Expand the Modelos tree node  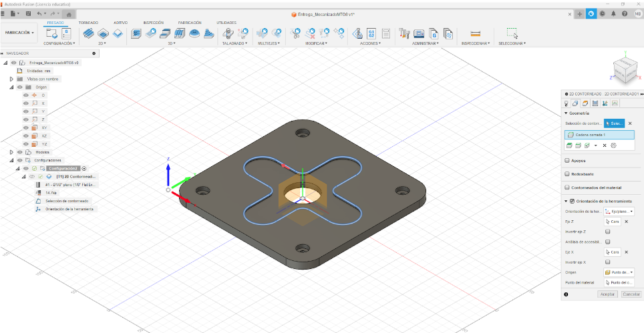[x=11, y=152]
